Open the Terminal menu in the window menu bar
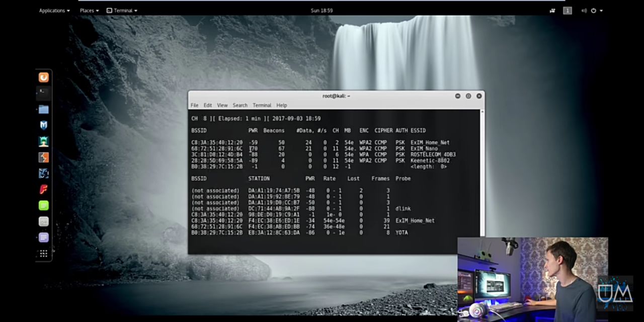The image size is (644, 322). (262, 105)
